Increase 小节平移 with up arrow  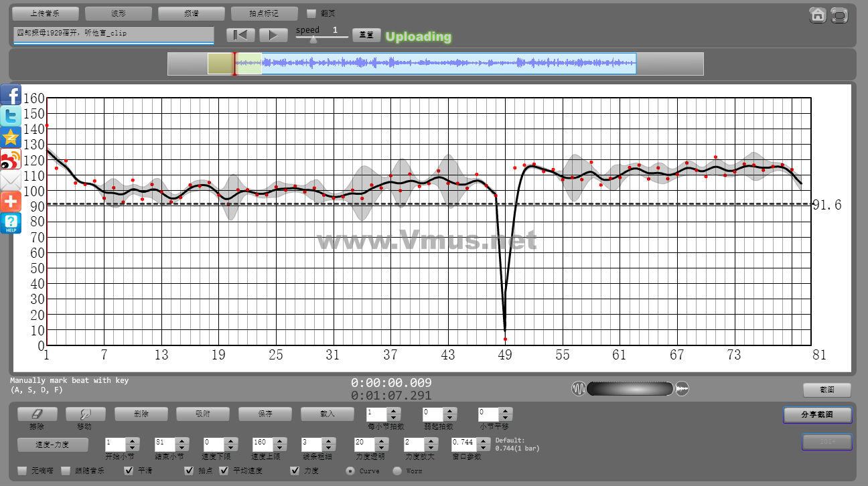507,411
